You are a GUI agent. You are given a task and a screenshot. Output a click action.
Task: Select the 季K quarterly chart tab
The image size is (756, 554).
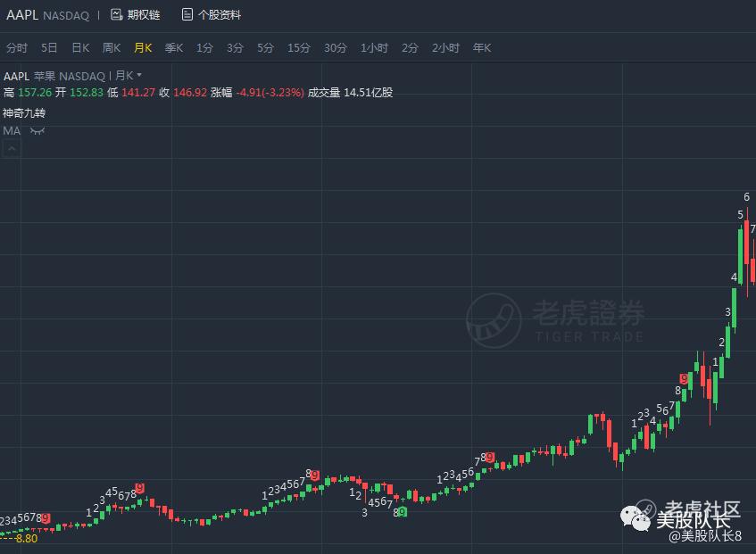(173, 47)
